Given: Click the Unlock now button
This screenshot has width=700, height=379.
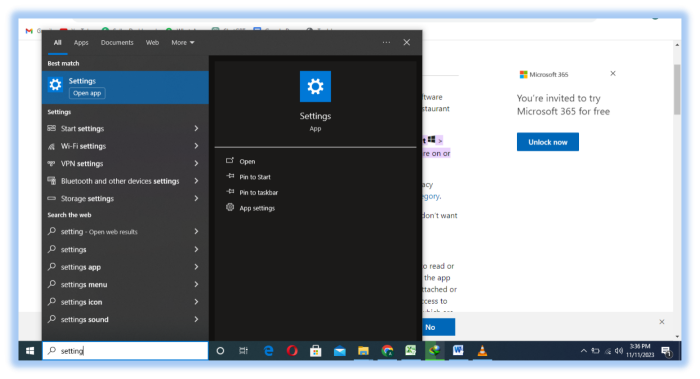Looking at the screenshot, I should (x=548, y=142).
